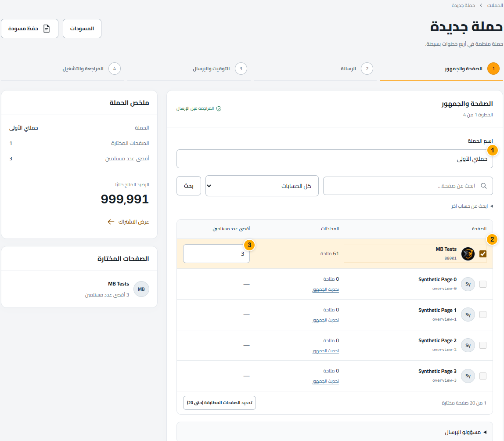Click the MB Tests page avatar logo

(468, 254)
